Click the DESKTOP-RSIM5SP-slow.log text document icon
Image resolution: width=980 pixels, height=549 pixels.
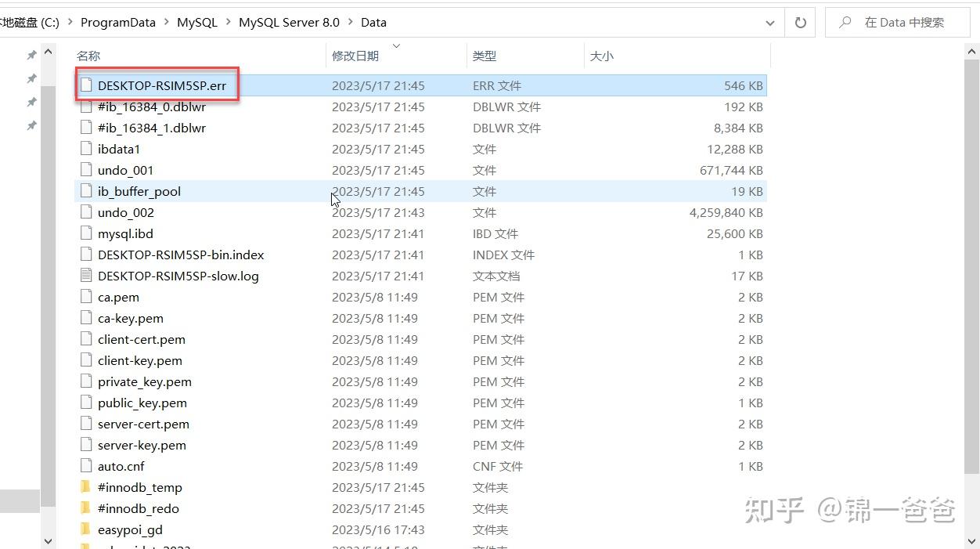(86, 276)
